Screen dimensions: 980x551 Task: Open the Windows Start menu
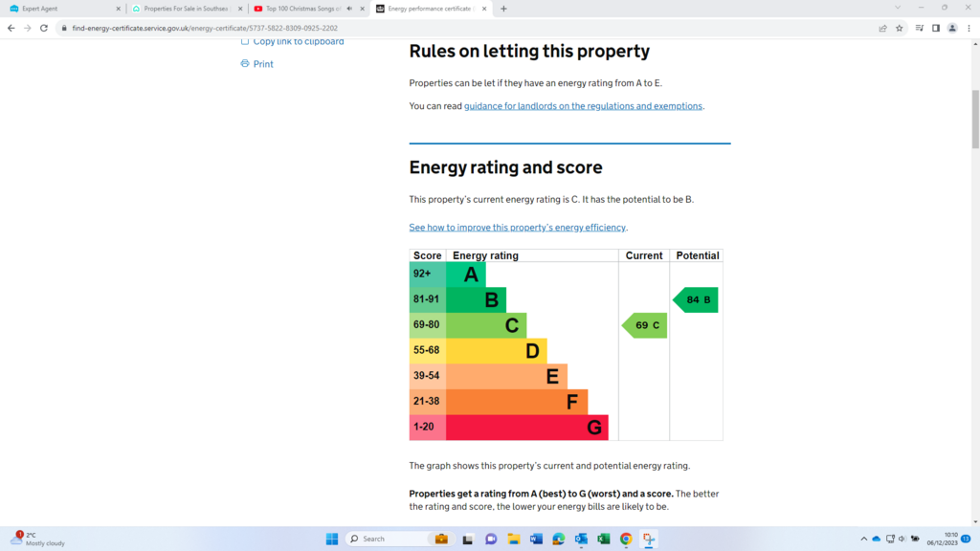332,539
